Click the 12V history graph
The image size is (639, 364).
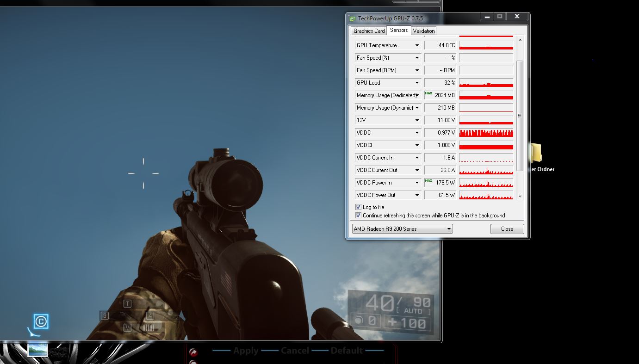[x=486, y=120]
